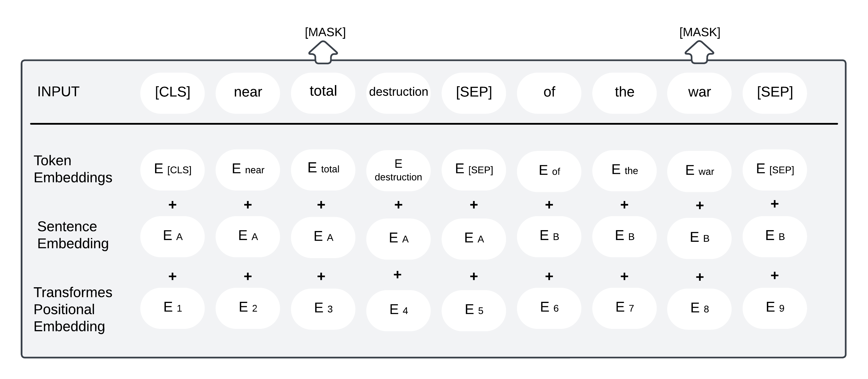The width and height of the screenshot is (868, 379).
Task: Select the 'E war' token embedding
Action: point(700,171)
